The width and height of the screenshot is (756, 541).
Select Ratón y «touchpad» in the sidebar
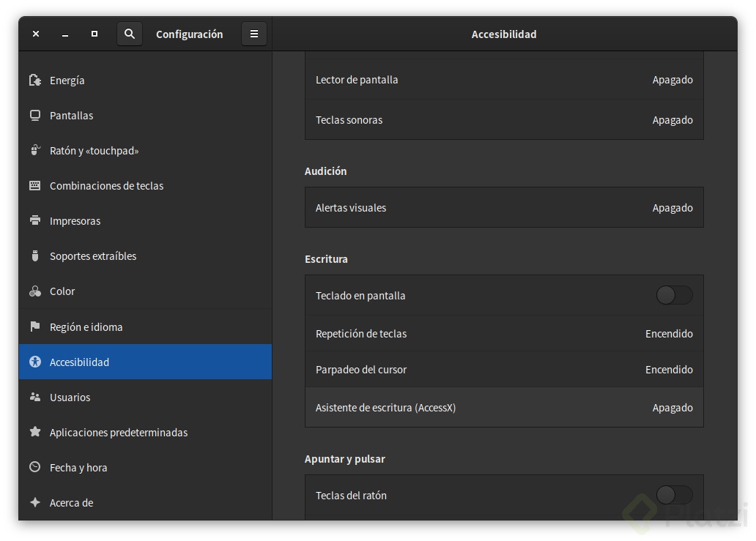point(145,151)
